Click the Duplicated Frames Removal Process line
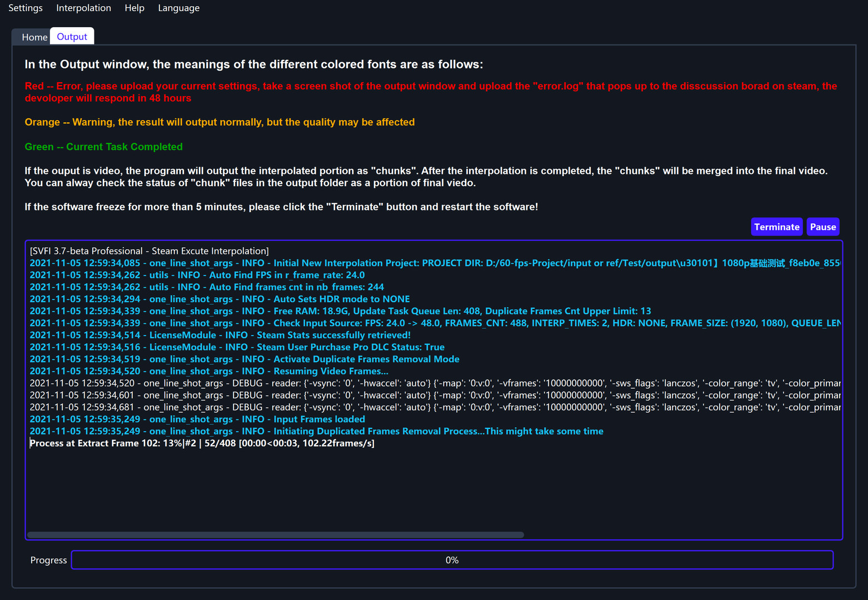Screen dimensions: 868x600 (x=316, y=431)
